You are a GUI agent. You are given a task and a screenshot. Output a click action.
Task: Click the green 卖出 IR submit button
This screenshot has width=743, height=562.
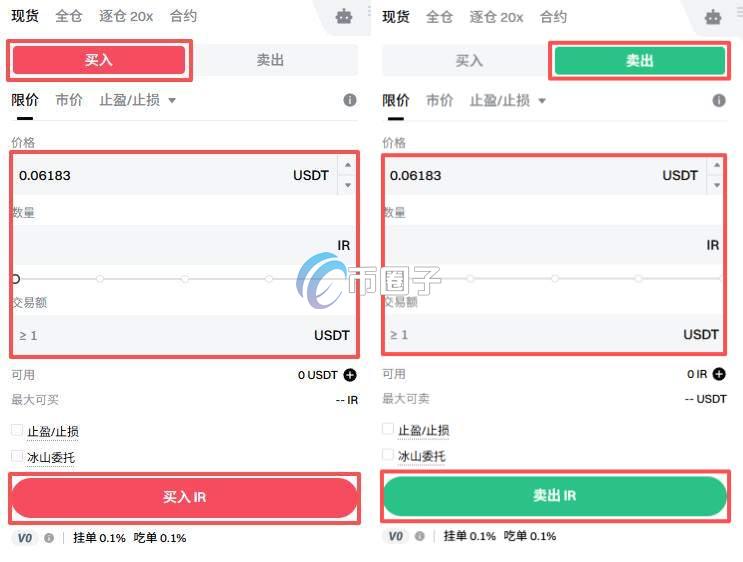(x=555, y=496)
